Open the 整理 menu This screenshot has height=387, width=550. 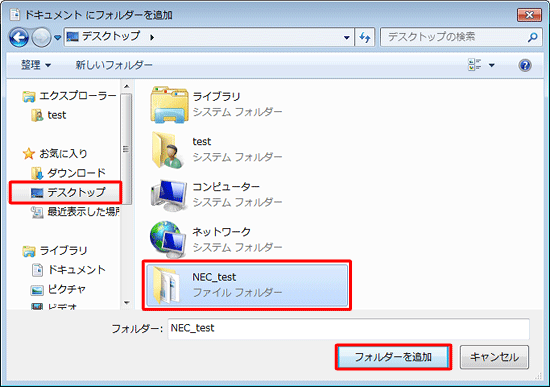point(36,65)
